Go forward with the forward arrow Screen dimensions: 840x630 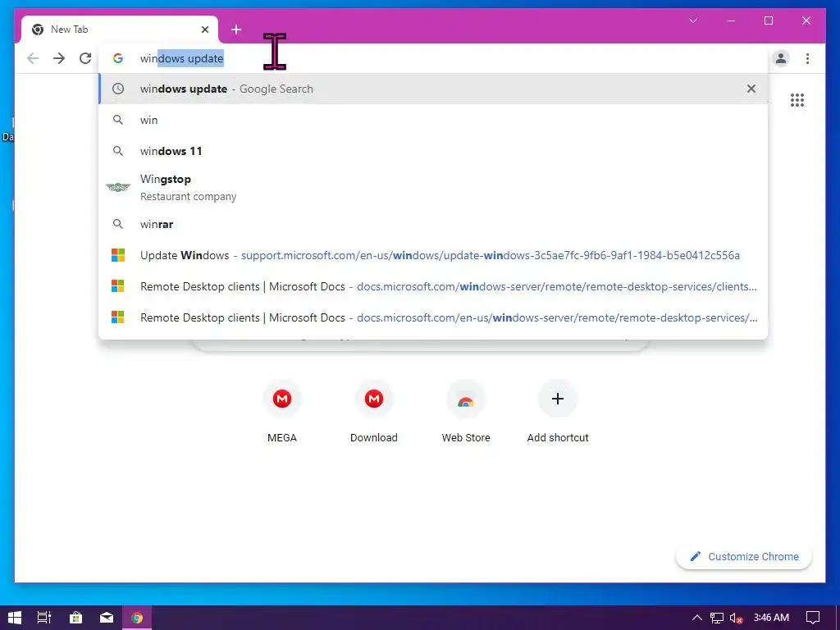click(x=59, y=58)
